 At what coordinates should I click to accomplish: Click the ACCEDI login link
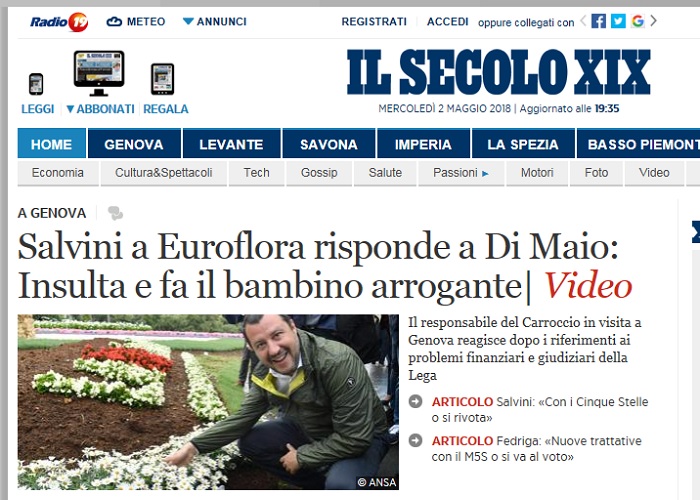(447, 21)
